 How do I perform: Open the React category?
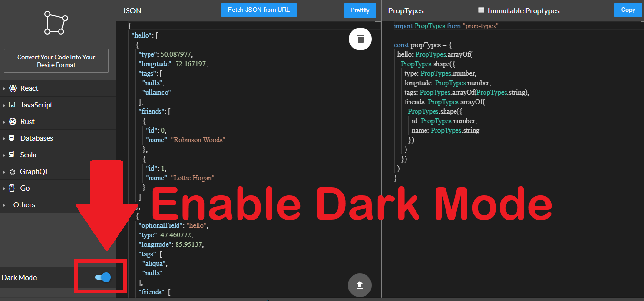29,88
